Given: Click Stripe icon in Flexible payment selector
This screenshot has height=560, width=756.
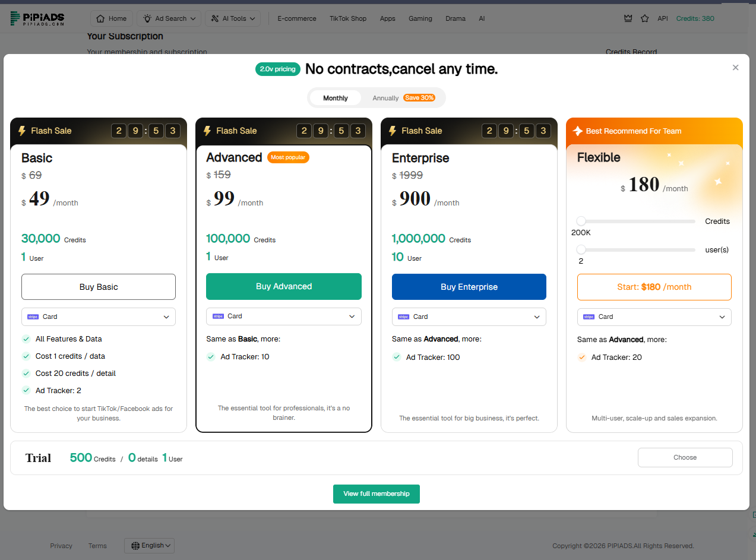Looking at the screenshot, I should click(x=589, y=317).
